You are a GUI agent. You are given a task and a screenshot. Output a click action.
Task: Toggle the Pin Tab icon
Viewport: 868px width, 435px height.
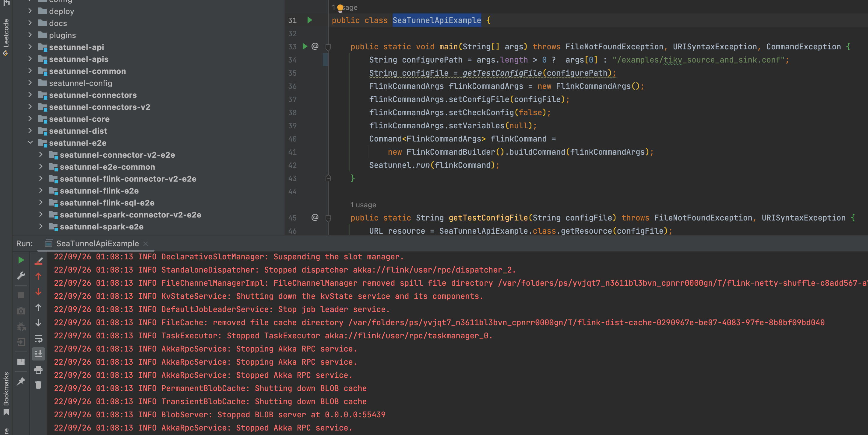click(x=21, y=381)
